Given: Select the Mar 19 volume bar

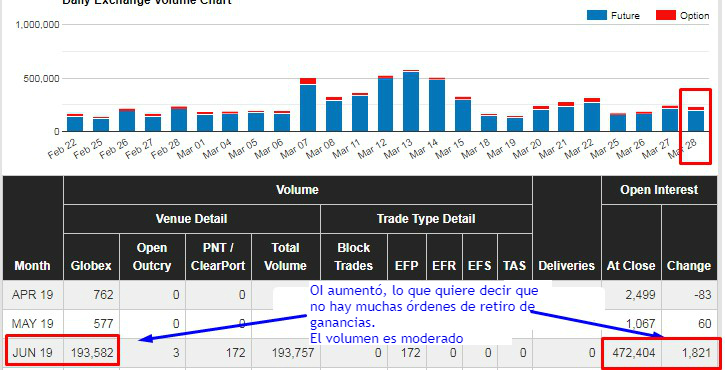Looking at the screenshot, I should pyautogui.click(x=515, y=124).
